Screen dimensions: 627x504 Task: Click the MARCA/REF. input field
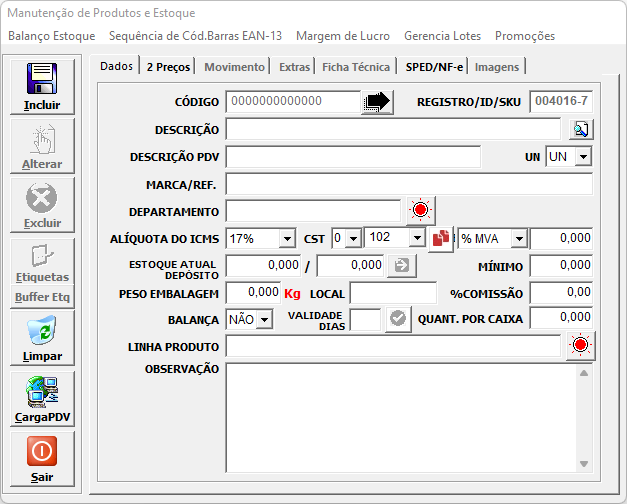click(x=409, y=184)
